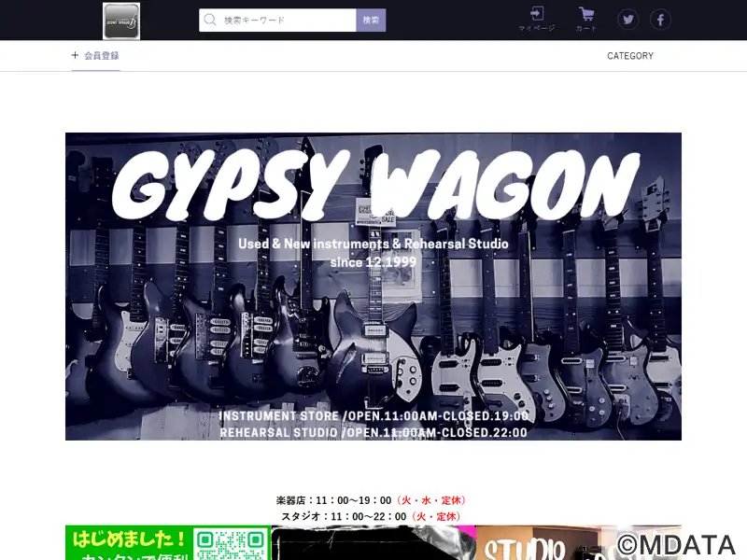Visit the shop's Facebook page icon

[x=660, y=20]
